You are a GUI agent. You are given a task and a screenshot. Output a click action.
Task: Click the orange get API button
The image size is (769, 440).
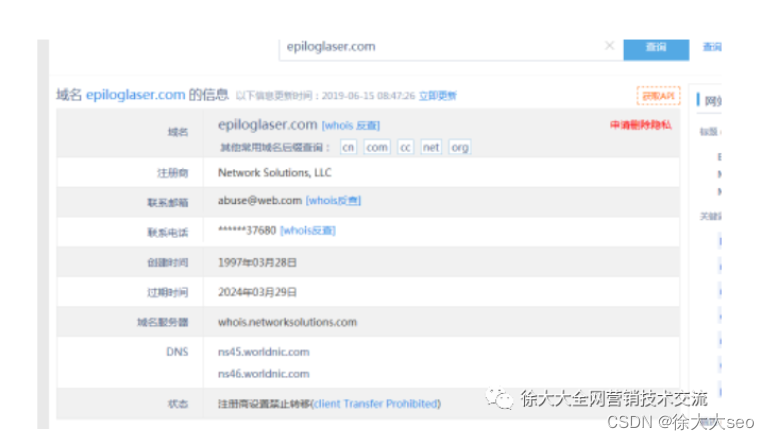click(658, 96)
